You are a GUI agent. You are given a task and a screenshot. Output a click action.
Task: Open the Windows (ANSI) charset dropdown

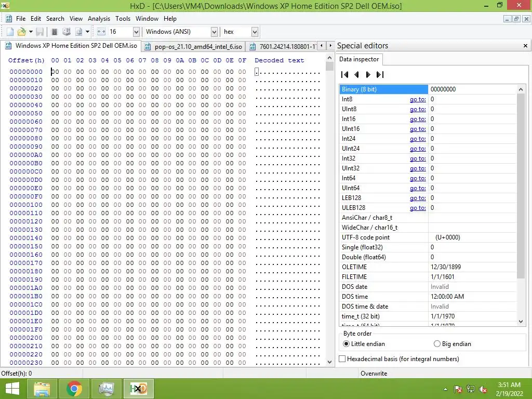pos(214,32)
